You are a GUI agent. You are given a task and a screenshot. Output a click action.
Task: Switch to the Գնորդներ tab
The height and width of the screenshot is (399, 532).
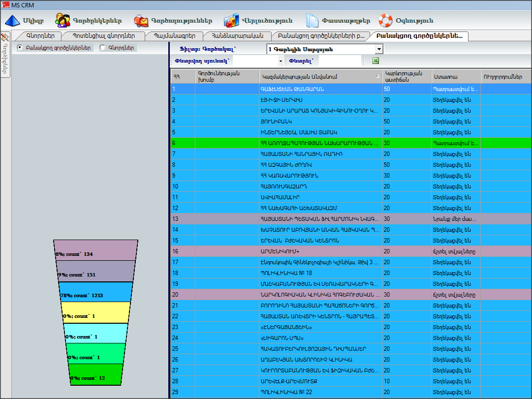point(40,36)
